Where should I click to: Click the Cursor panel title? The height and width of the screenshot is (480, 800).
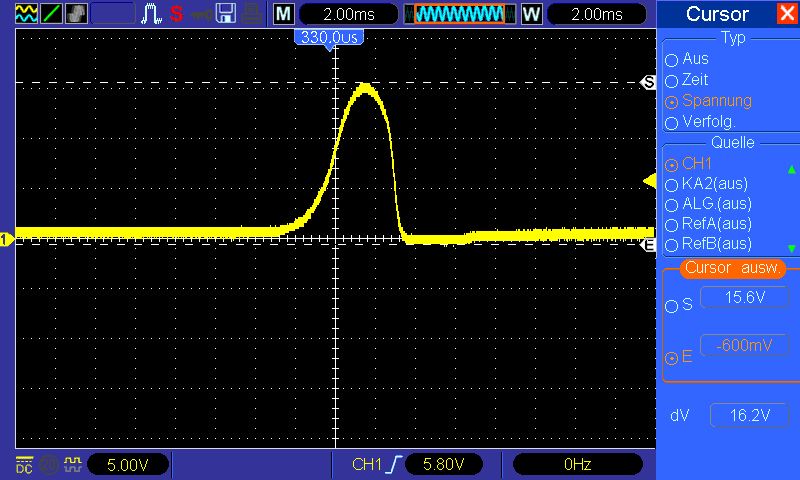click(717, 14)
